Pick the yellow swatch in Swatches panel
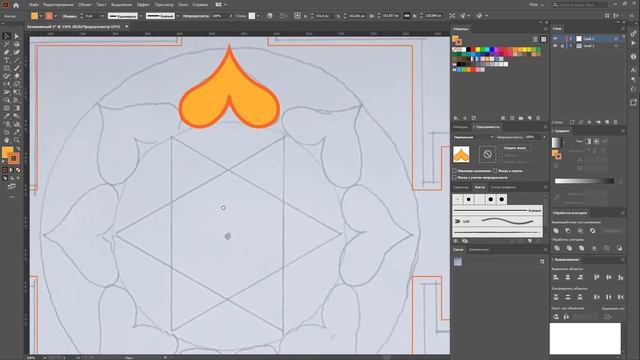 pyautogui.click(x=478, y=50)
